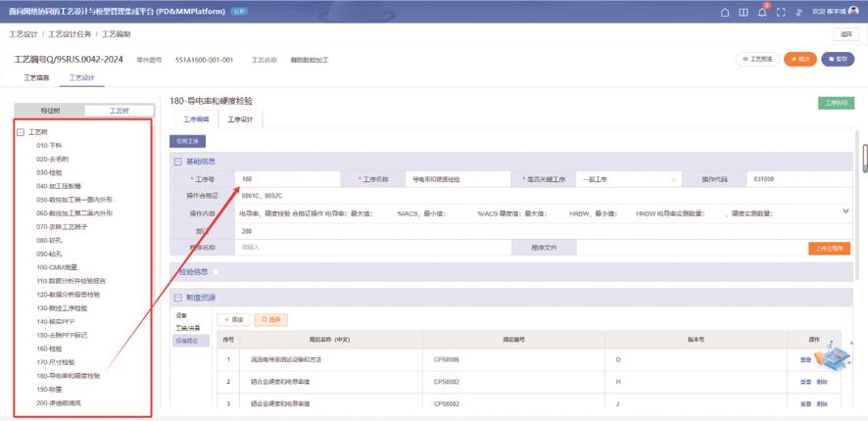Viewport: 868px width, 421px height.
Task: Click the 上传主程序 upload button
Action: pos(828,248)
